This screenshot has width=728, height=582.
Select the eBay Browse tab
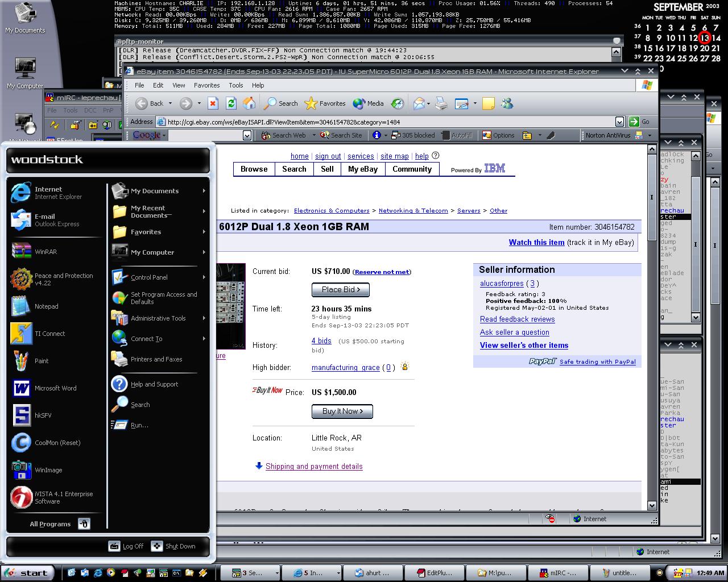pos(254,169)
